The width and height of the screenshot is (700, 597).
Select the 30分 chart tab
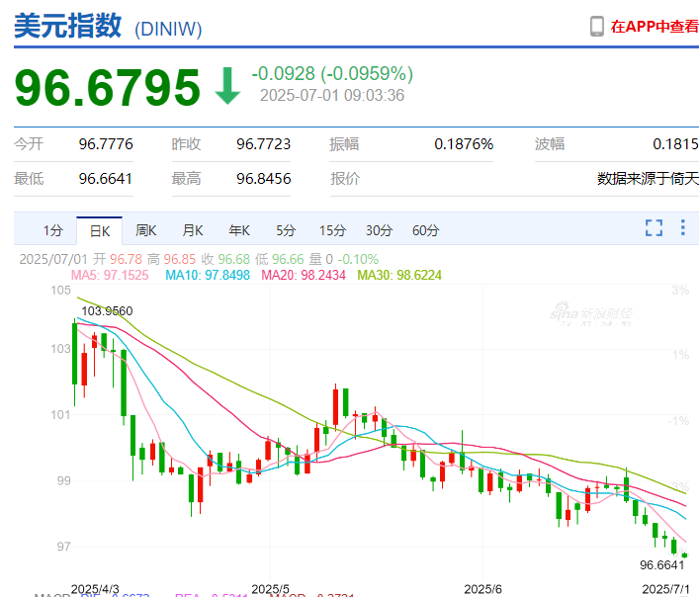pos(379,230)
